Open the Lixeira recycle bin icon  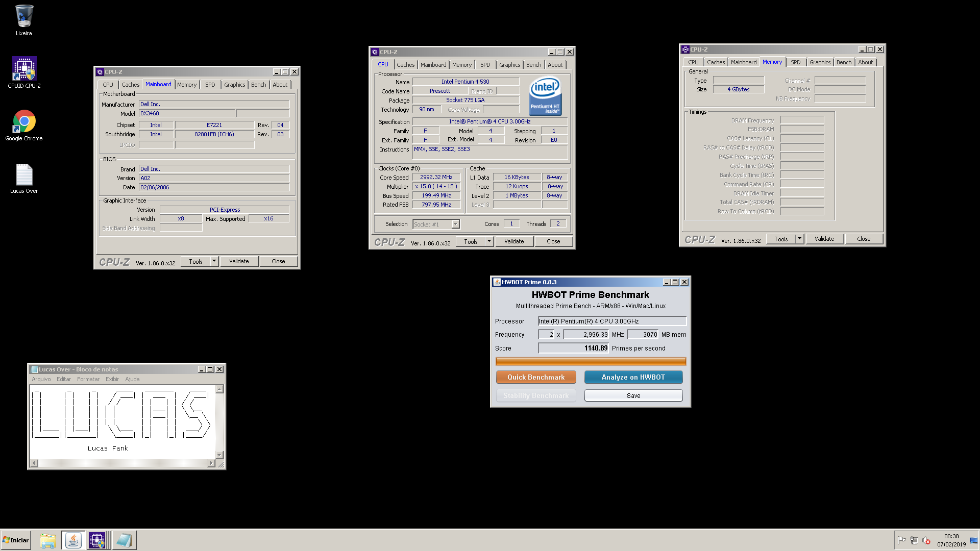pos(23,20)
